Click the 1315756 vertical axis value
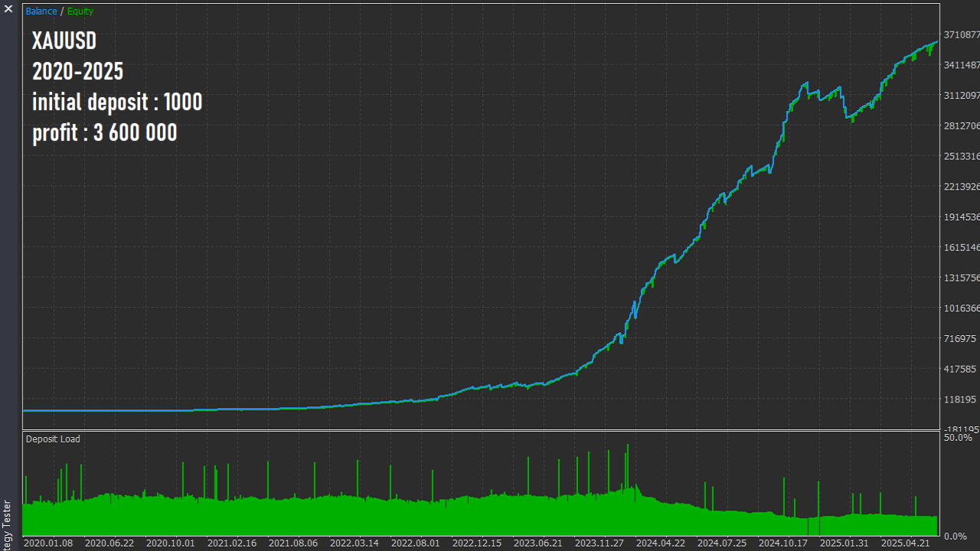 [962, 278]
